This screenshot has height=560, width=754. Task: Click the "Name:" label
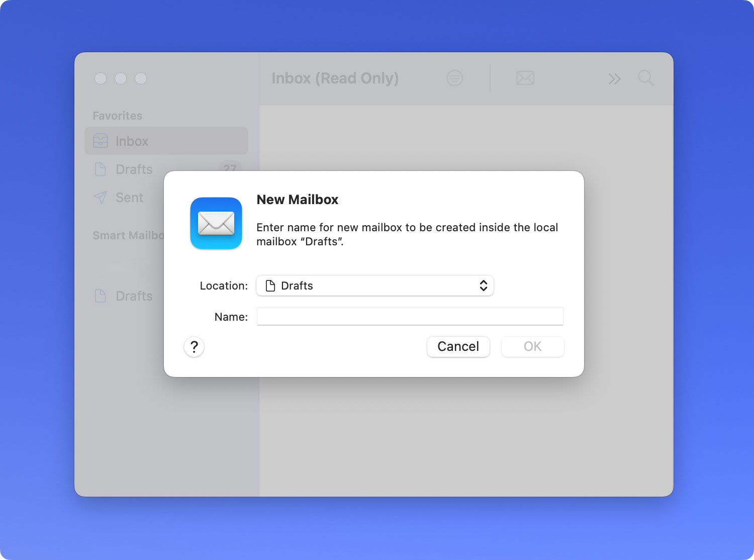point(231,317)
